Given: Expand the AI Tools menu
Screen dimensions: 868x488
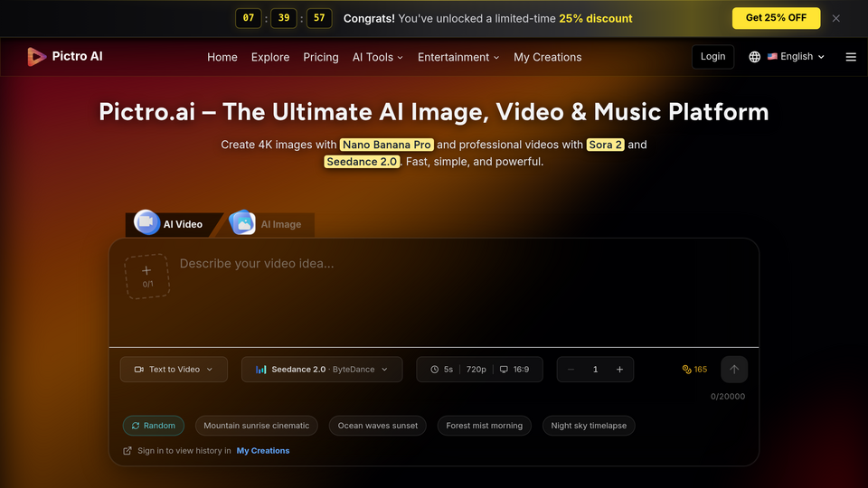Looking at the screenshot, I should [378, 57].
